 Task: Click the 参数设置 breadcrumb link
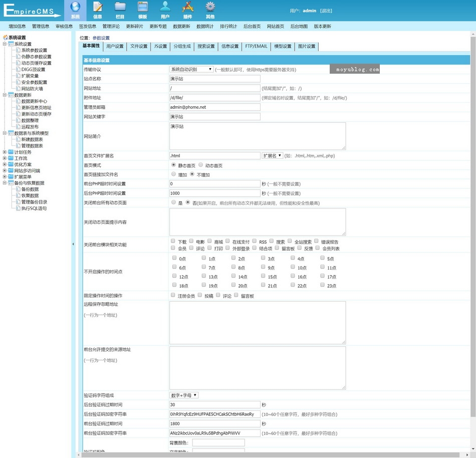pos(101,38)
